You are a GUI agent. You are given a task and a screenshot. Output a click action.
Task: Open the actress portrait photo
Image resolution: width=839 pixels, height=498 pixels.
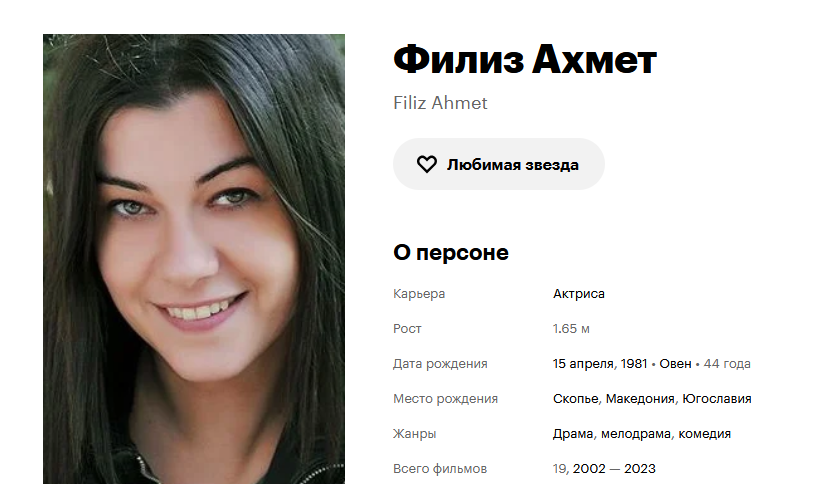point(194,259)
